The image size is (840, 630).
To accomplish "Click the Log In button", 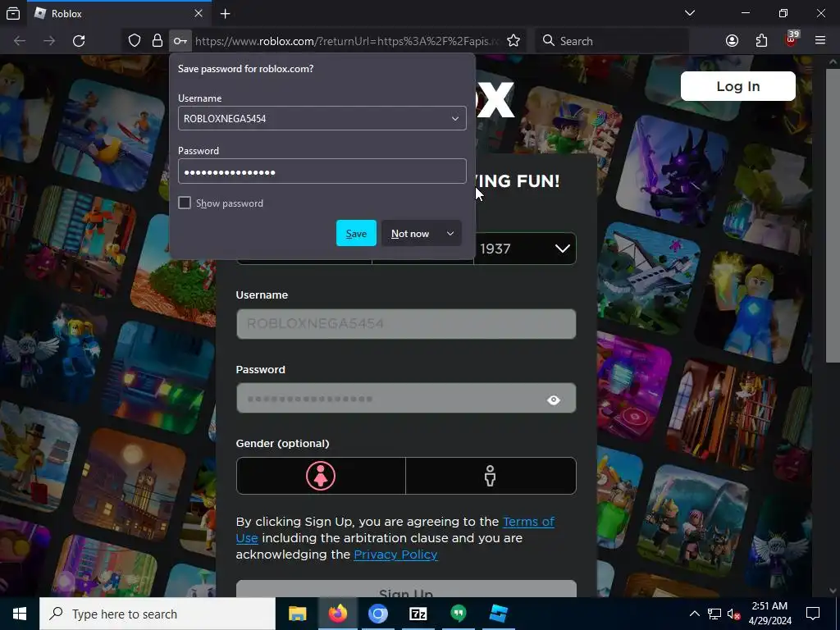I will point(737,86).
